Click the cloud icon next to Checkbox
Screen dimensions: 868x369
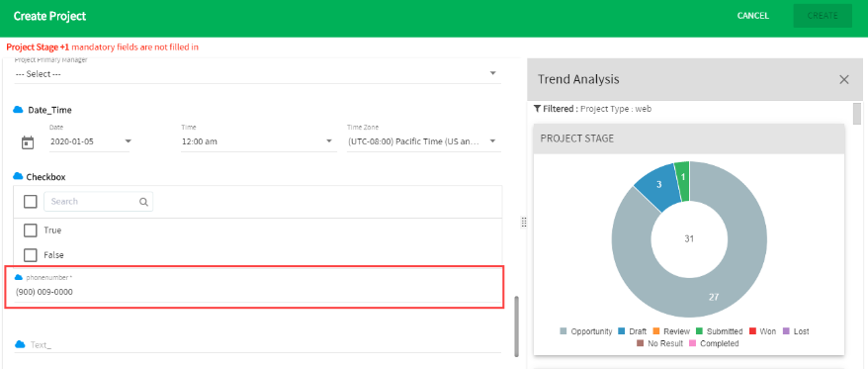[18, 177]
